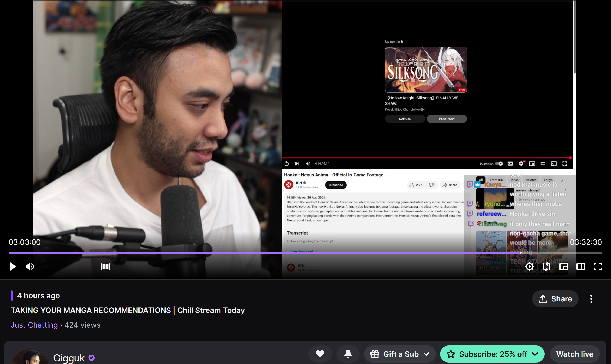The image size is (611, 364).
Task: Click the Koseki Bijou Ch. hololive-EN name
Action: click(x=405, y=109)
